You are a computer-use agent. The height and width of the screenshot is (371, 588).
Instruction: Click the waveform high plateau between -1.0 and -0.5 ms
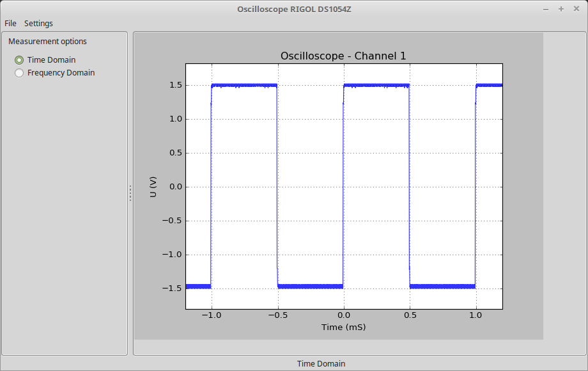244,85
